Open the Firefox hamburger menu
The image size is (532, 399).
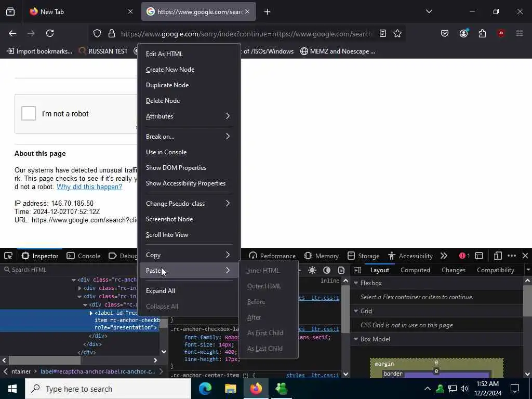click(x=519, y=33)
